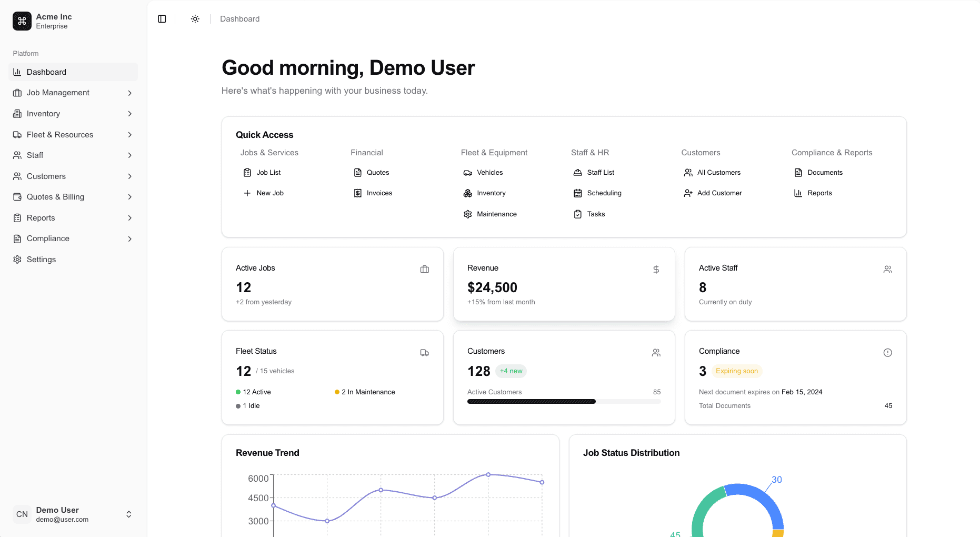Click the Invoices receipt icon
Screen dimensions: 980x537
pyautogui.click(x=358, y=193)
